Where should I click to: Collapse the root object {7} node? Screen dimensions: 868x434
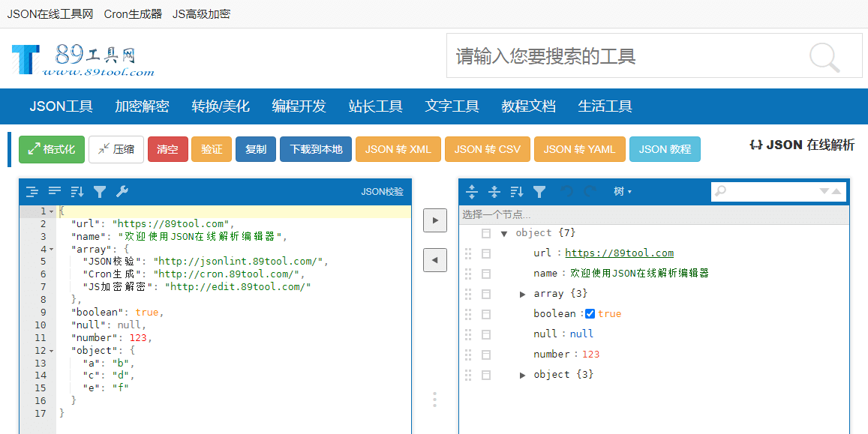pyautogui.click(x=504, y=234)
